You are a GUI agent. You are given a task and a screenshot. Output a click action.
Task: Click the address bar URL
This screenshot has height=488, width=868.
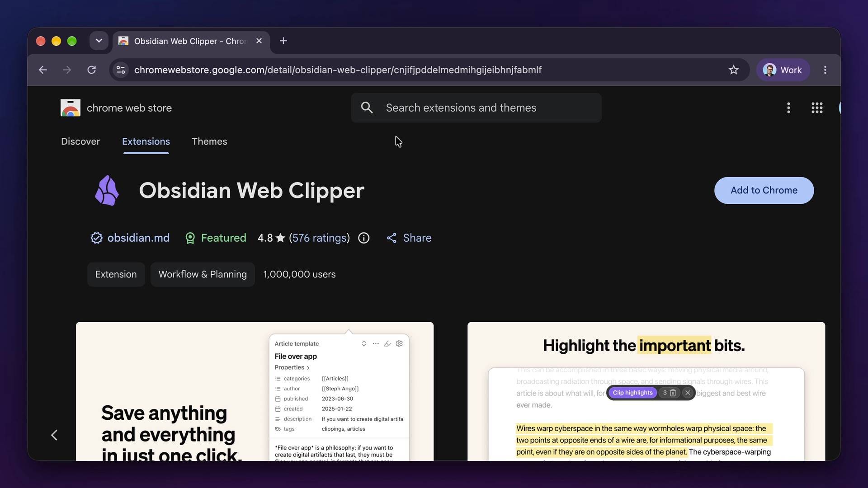click(x=338, y=70)
